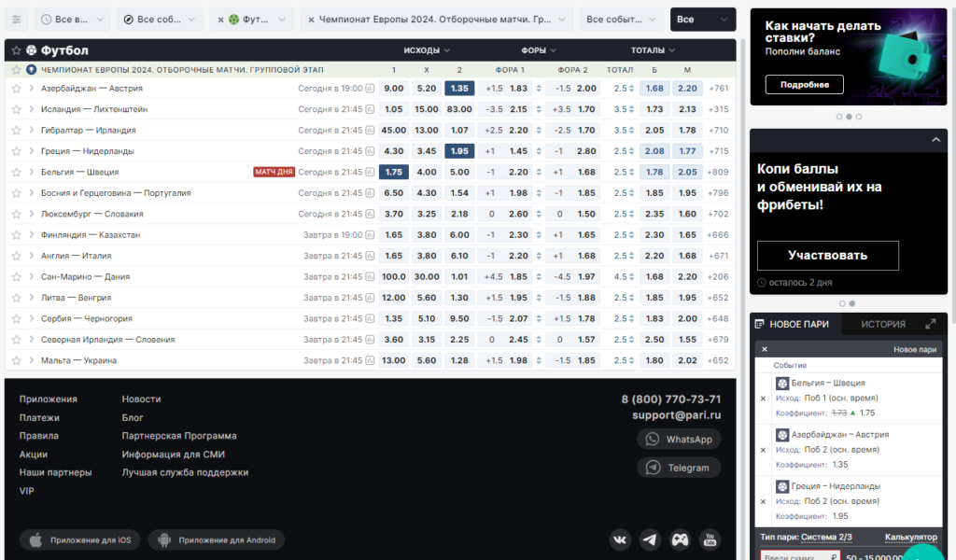
Task: Open statistics icon for Литва — Венгрия
Action: pos(370,298)
